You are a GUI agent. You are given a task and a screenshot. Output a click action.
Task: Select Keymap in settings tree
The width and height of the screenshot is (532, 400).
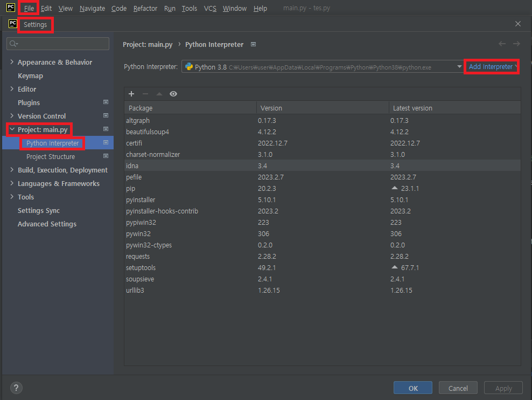tap(30, 75)
